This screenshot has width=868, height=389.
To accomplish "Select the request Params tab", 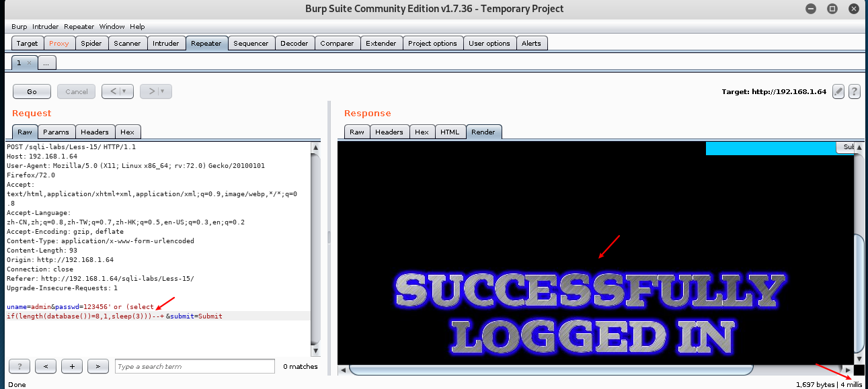I will tap(56, 132).
